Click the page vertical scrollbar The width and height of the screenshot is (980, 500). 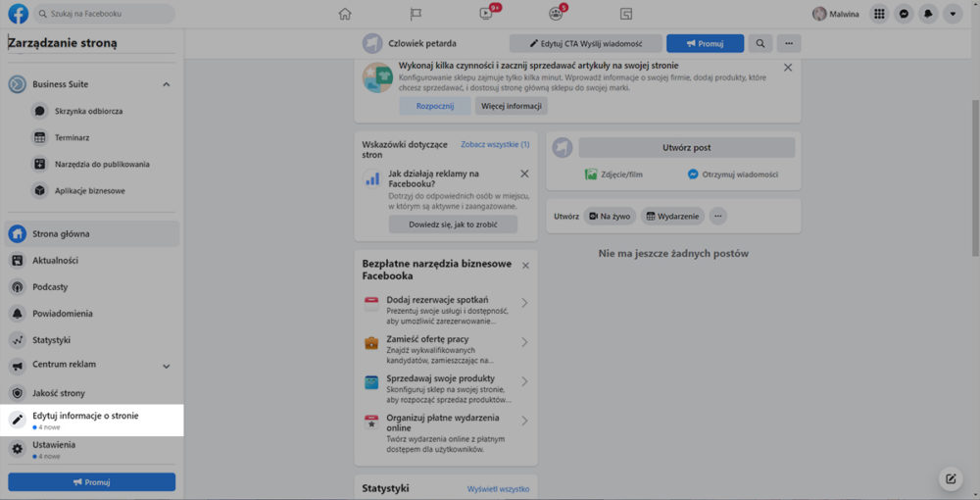(x=976, y=178)
